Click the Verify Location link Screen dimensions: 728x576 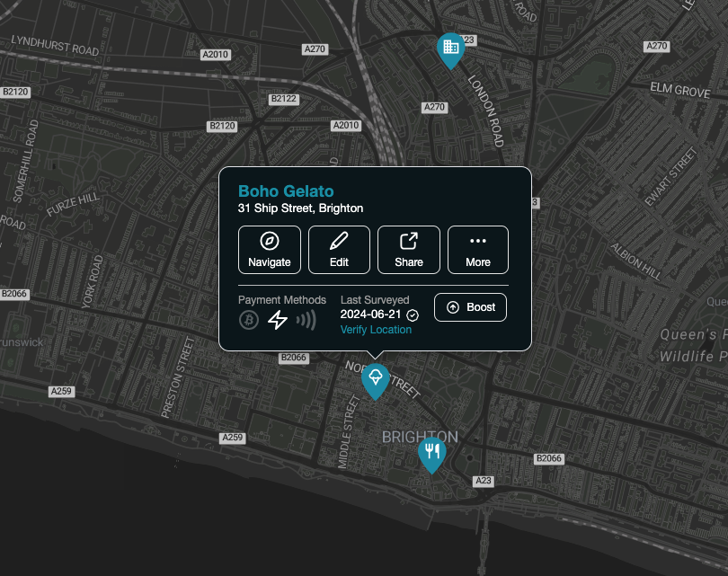[376, 330]
